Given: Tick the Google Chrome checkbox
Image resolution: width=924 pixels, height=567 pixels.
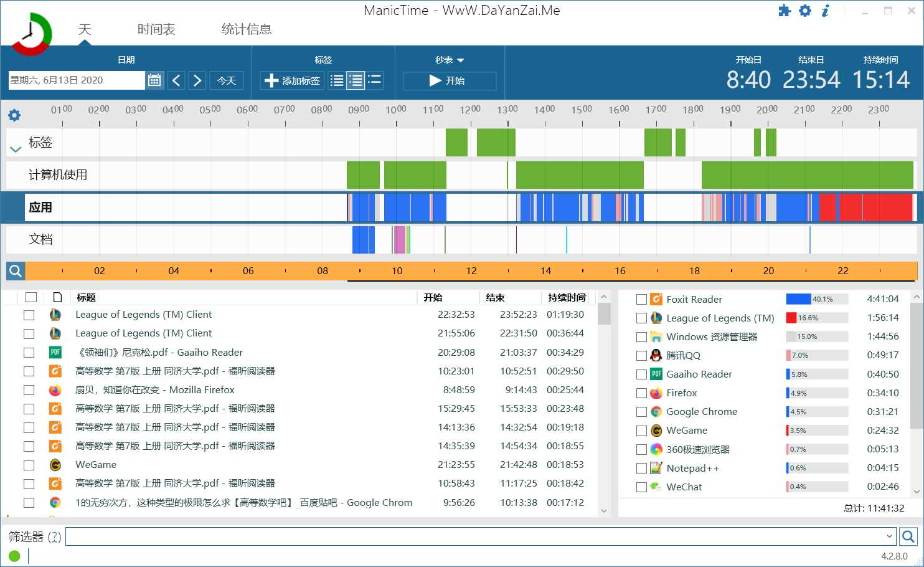Looking at the screenshot, I should (641, 412).
